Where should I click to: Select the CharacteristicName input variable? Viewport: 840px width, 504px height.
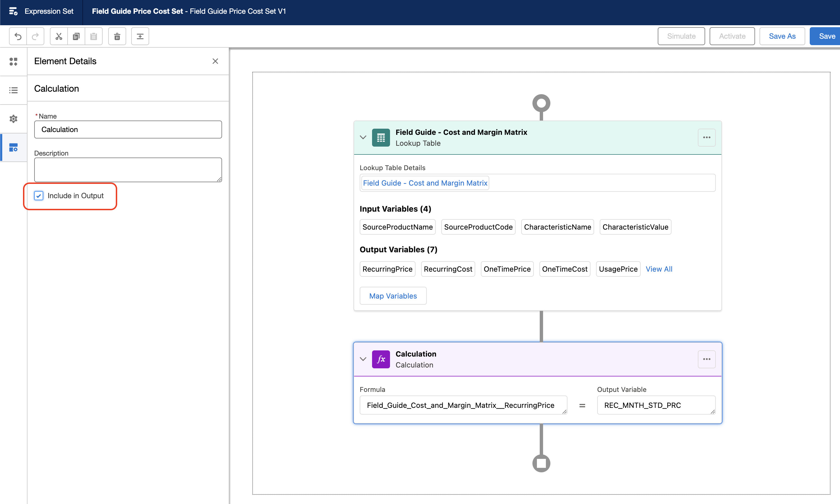pyautogui.click(x=557, y=227)
